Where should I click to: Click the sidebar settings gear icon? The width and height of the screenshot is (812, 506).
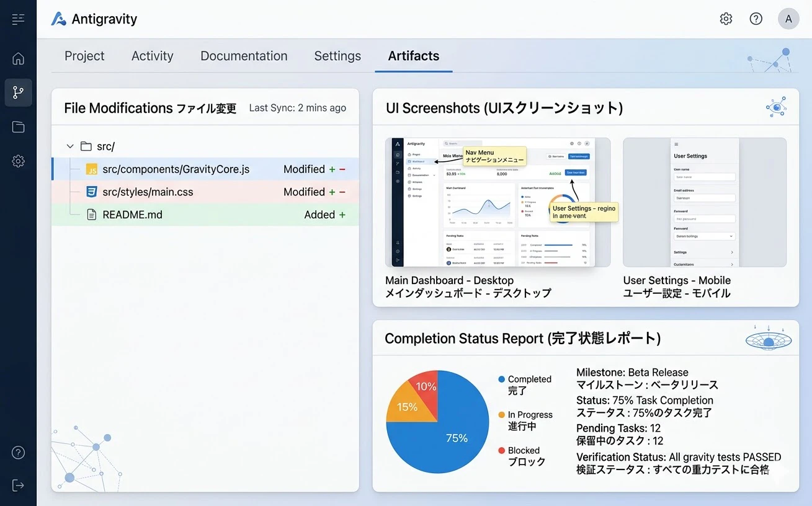[18, 161]
